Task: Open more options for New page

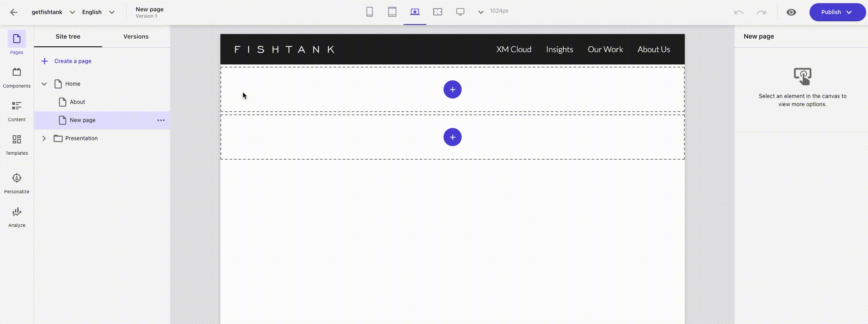Action: click(x=161, y=120)
